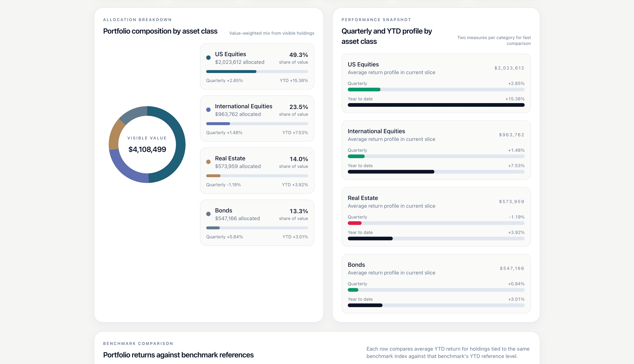The image size is (634, 364).
Task: Click International Equities dark year-to-date bar
Action: pyautogui.click(x=391, y=172)
